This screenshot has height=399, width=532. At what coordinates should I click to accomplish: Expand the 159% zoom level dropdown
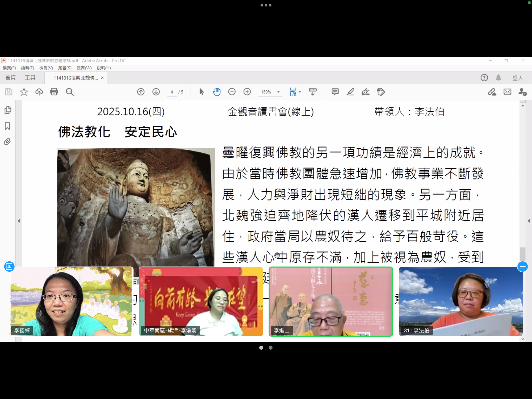tap(278, 92)
